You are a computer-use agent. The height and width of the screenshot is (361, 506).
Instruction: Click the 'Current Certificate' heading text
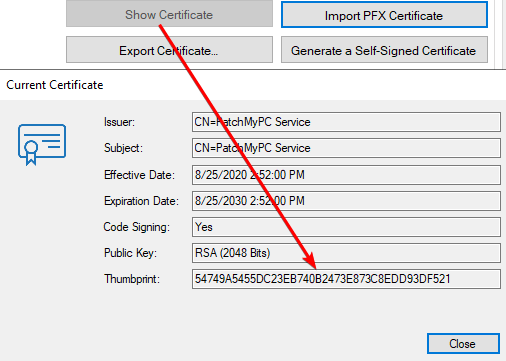pyautogui.click(x=55, y=85)
